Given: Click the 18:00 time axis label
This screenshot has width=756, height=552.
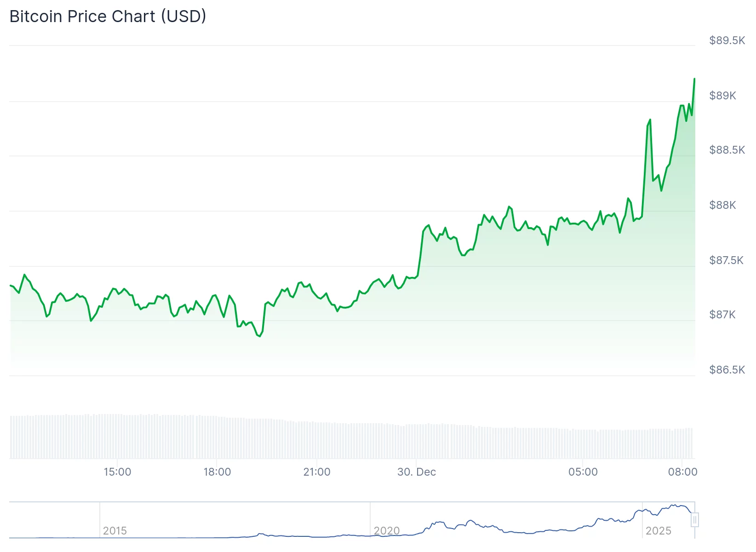Looking at the screenshot, I should click(218, 471).
